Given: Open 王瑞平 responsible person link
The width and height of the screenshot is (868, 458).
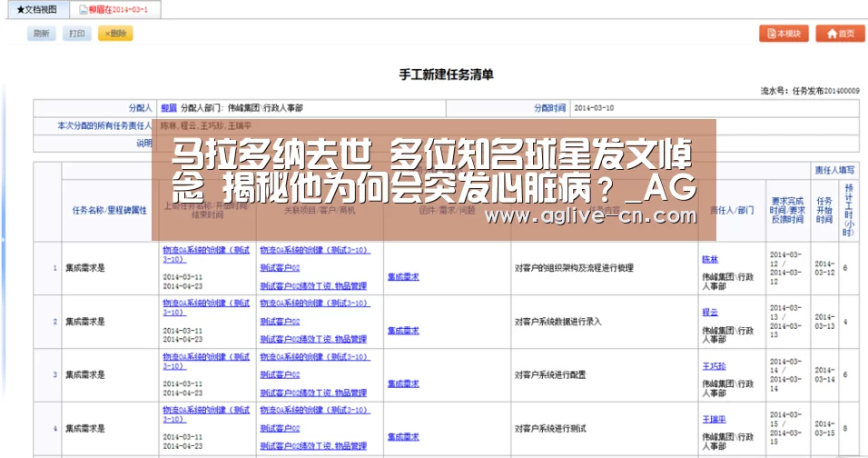Looking at the screenshot, I should (714, 419).
